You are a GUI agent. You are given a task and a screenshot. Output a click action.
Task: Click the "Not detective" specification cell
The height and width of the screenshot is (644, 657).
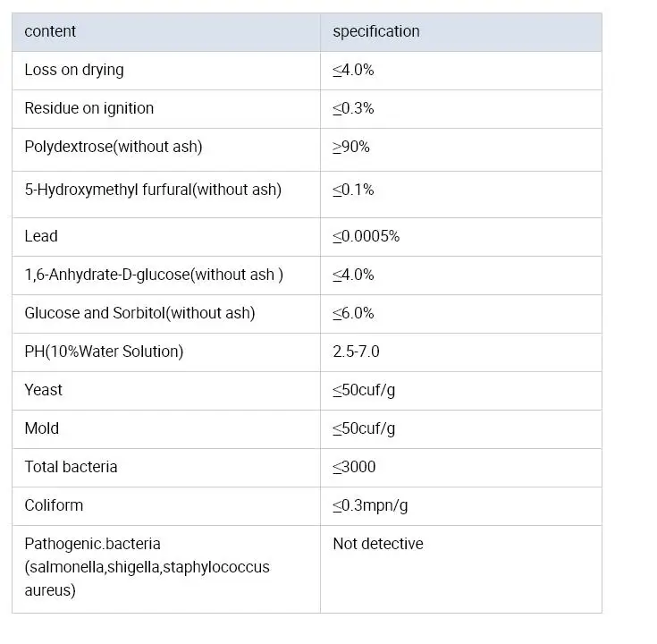click(377, 544)
